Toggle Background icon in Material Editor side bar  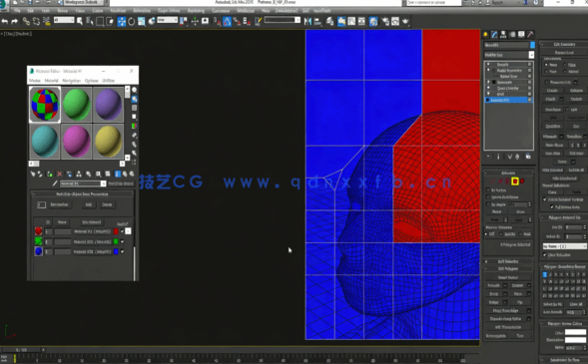coord(134,108)
